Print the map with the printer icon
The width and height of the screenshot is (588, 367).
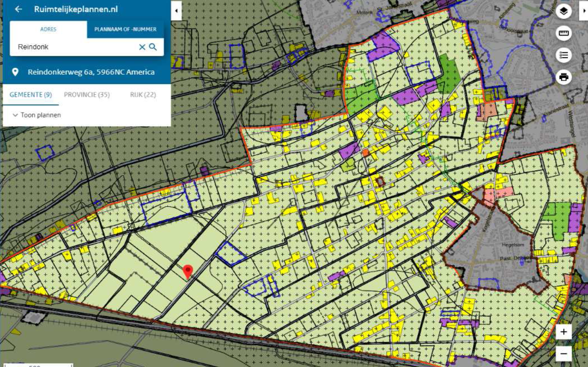point(564,77)
